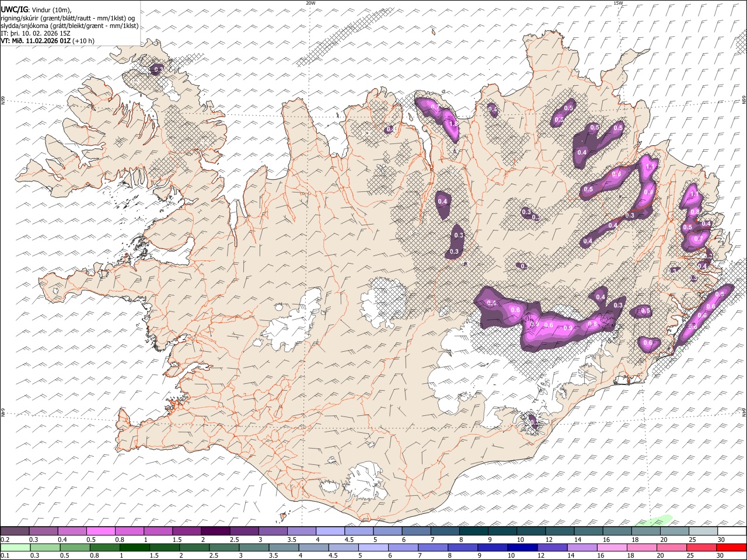
Task: Click the 'Vindur (10m)' label in header
Action: tap(51, 10)
